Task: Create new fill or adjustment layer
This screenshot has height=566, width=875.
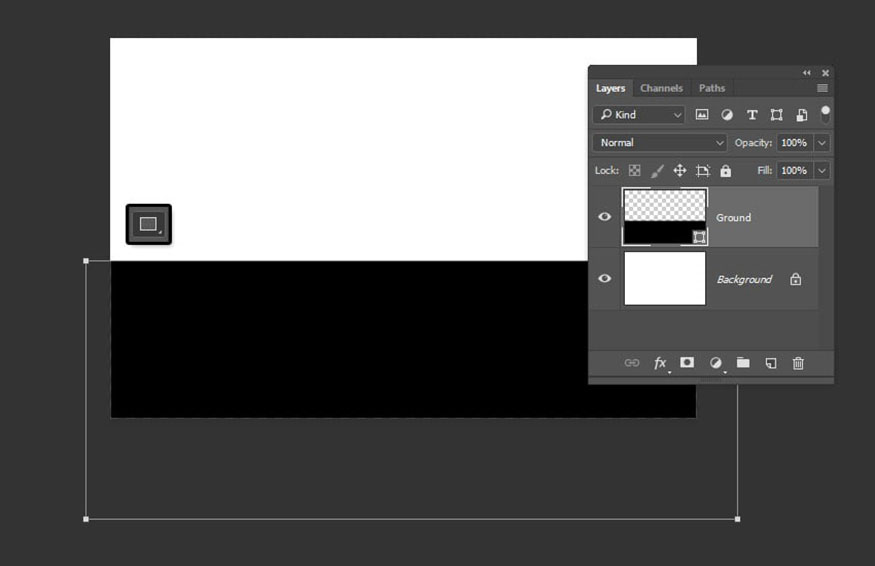Action: coord(715,363)
